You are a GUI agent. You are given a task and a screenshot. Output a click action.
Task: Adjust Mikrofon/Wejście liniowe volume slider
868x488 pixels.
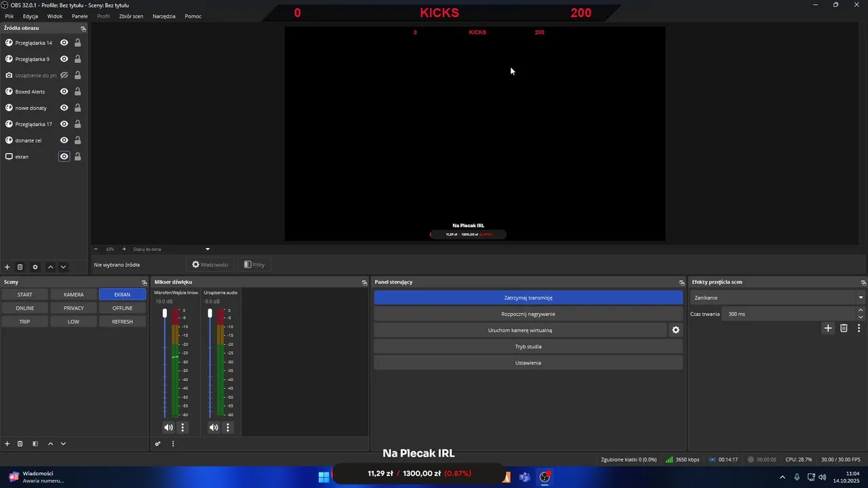coord(165,313)
